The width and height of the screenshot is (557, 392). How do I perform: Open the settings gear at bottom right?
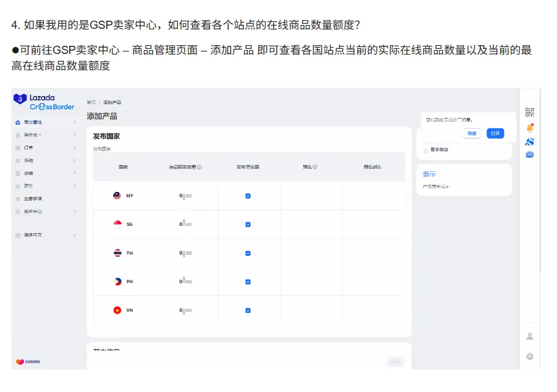tap(529, 356)
